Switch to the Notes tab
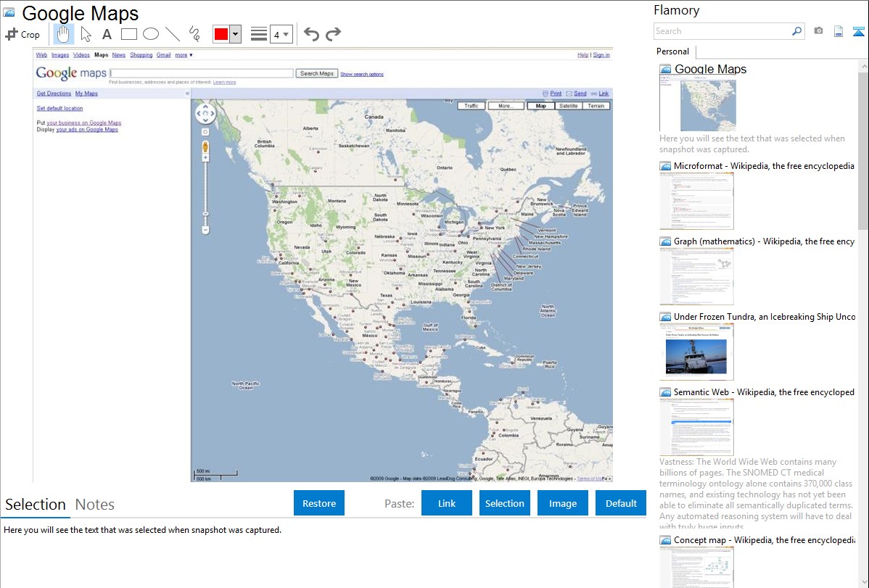Image resolution: width=869 pixels, height=588 pixels. coord(94,505)
